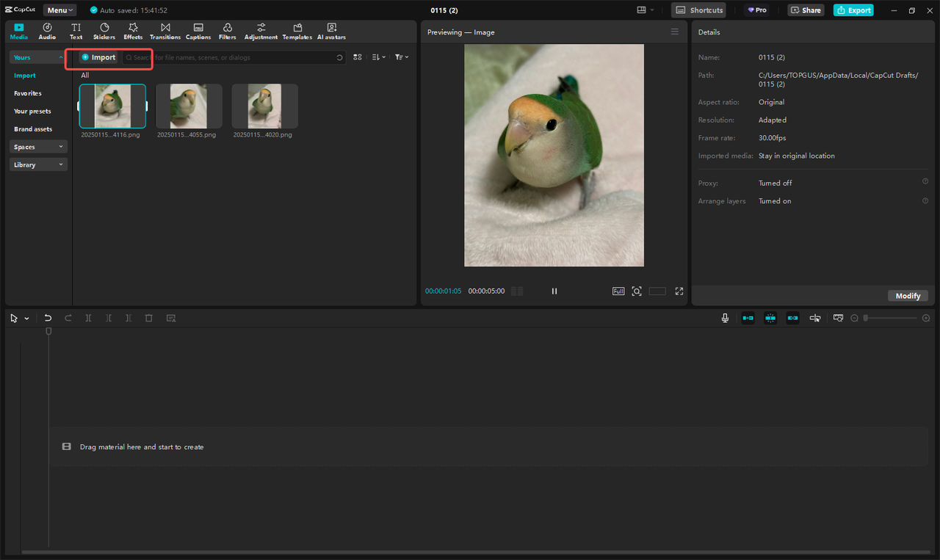Click the timeline zoom slider
This screenshot has height=560, width=940.
[x=890, y=318]
